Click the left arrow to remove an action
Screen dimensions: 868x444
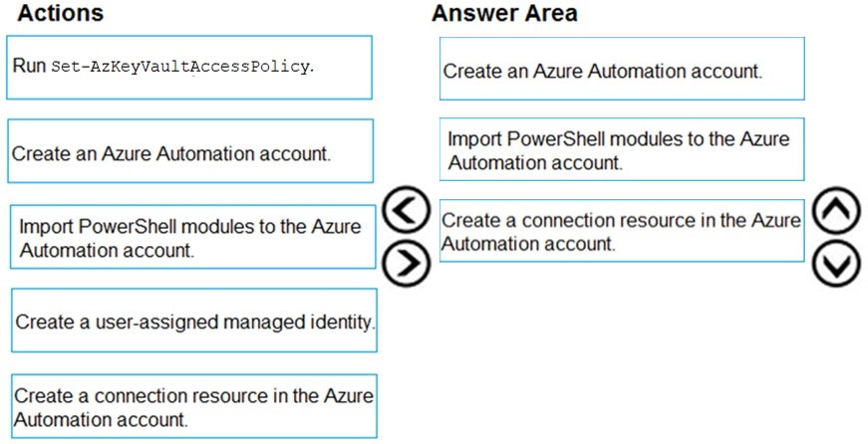pos(406,212)
